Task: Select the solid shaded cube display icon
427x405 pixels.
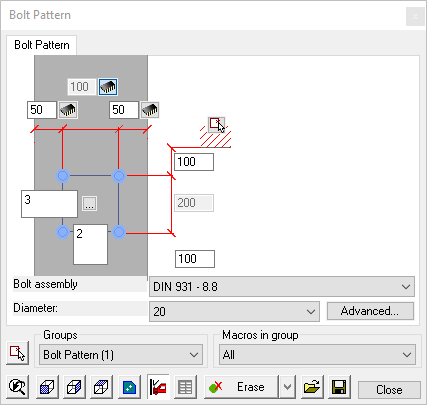Action: (47, 387)
